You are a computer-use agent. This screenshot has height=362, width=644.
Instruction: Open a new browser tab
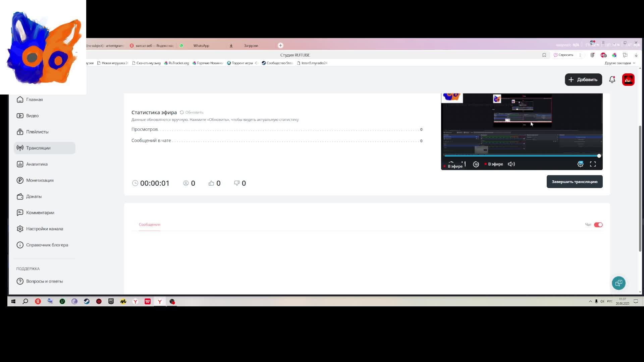pos(280,46)
